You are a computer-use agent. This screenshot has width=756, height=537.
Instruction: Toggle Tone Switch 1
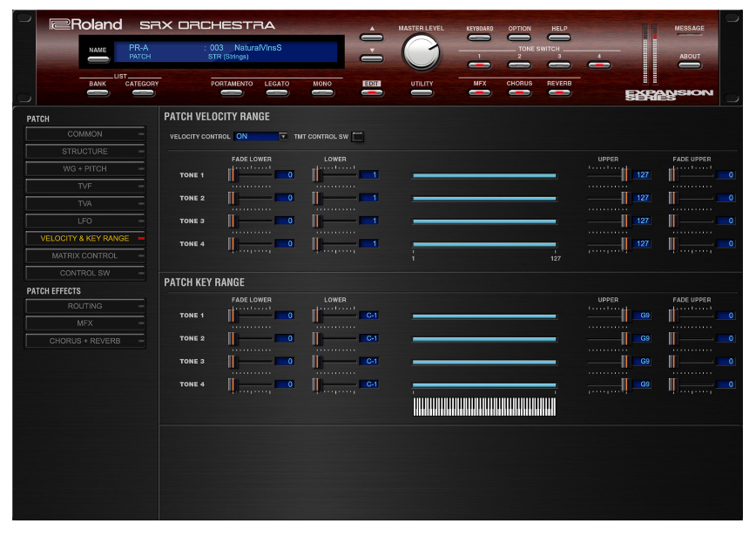(479, 65)
